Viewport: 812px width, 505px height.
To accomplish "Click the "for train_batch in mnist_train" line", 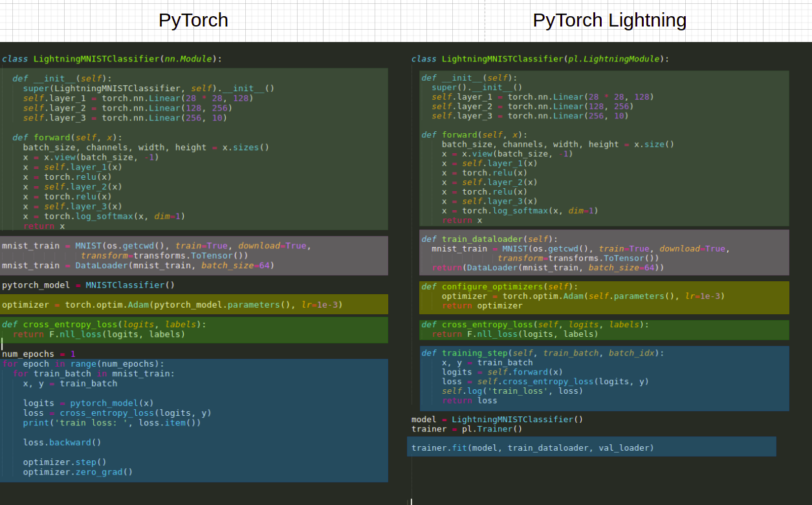I will [94, 374].
